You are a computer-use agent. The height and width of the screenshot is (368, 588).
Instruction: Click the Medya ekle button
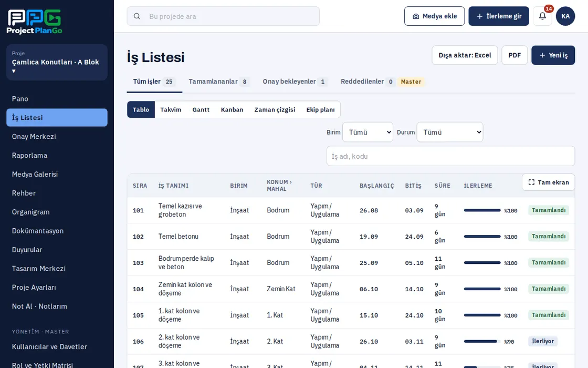435,16
